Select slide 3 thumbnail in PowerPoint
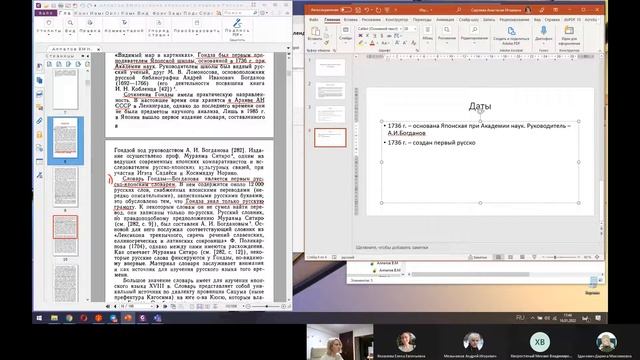Screen dimensions: 640x360 (330, 114)
